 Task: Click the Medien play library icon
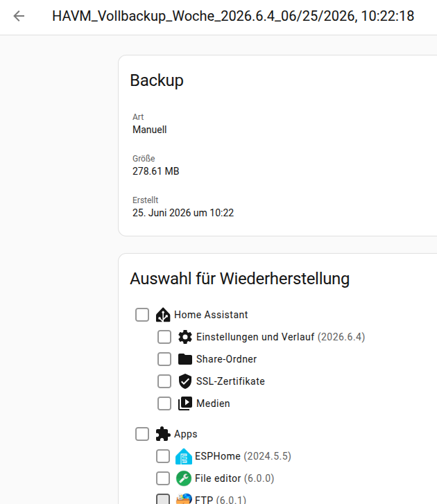pyautogui.click(x=185, y=403)
